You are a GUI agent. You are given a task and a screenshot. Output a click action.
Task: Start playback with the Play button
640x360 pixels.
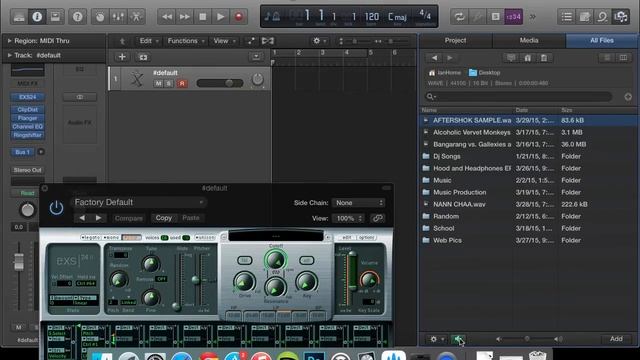220,17
